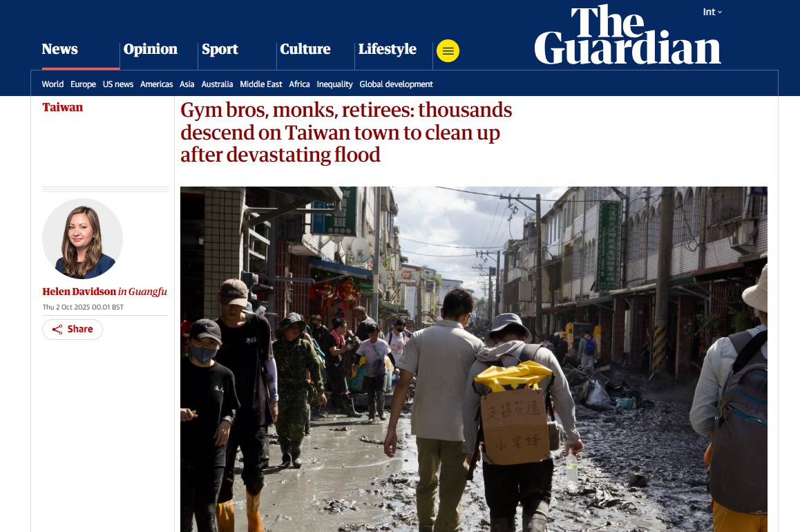Click The Guardian logo

pyautogui.click(x=627, y=35)
